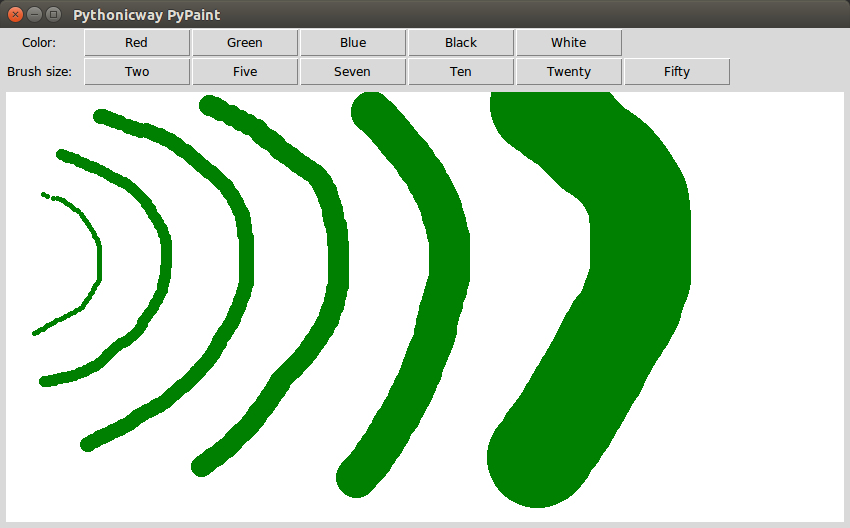Maximize the PyPaint window
Viewport: 850px width, 528px height.
pos(53,15)
